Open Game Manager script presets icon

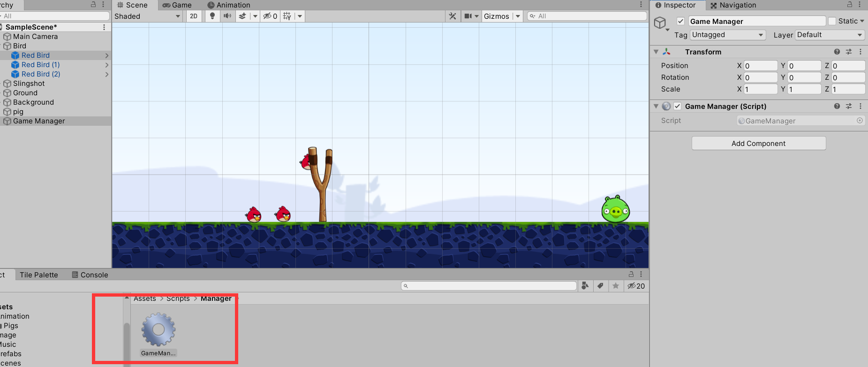(849, 107)
